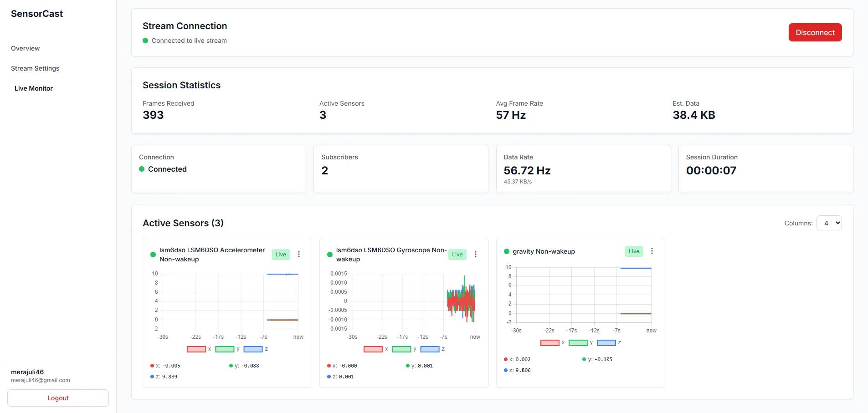Open the accelerometer card options menu
Image resolution: width=868 pixels, height=413 pixels.
coord(299,254)
